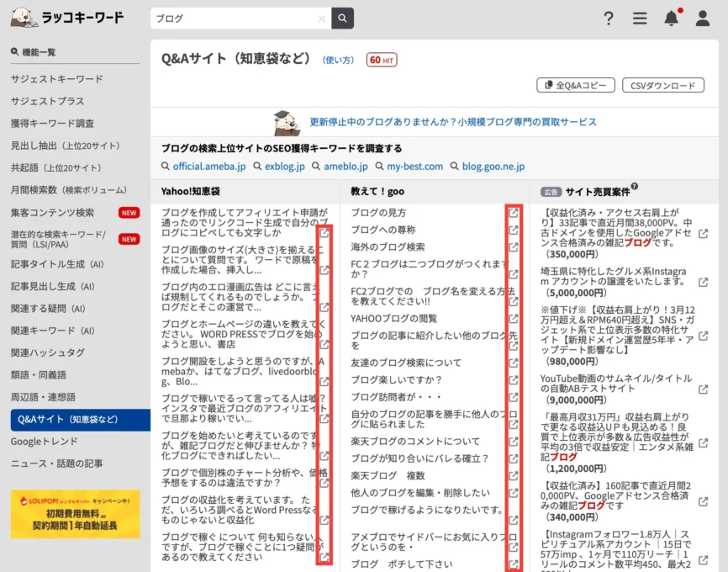728x572 pixels.
Task: Open external link for 9,000,000円 YouTube listing
Action: 703,389
